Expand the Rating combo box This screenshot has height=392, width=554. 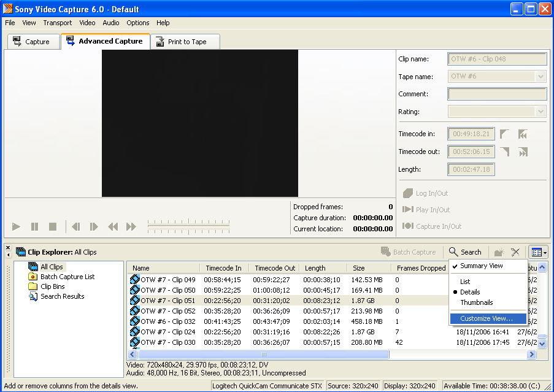click(x=541, y=112)
